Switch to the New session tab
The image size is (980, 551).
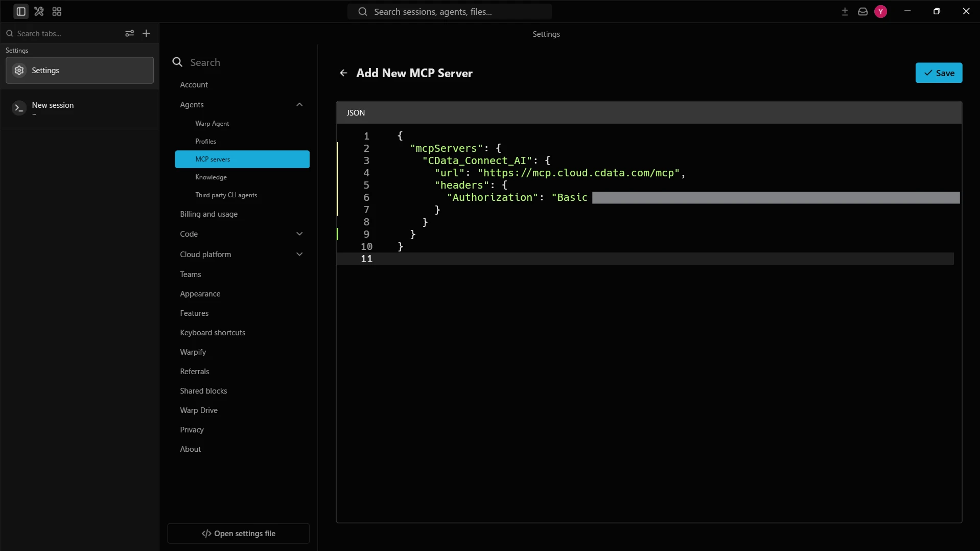[80, 108]
